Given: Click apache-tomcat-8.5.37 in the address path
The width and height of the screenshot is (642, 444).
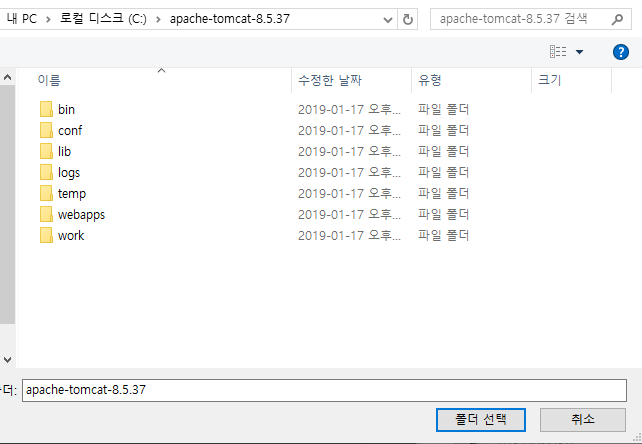Looking at the screenshot, I should (230, 19).
